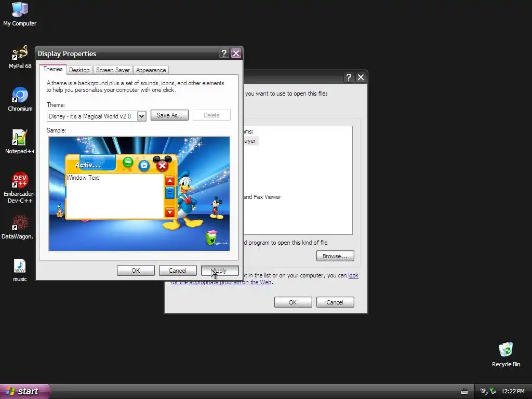Screen dimensions: 532x399
Task: Open the Appearance tab
Action: (151, 70)
